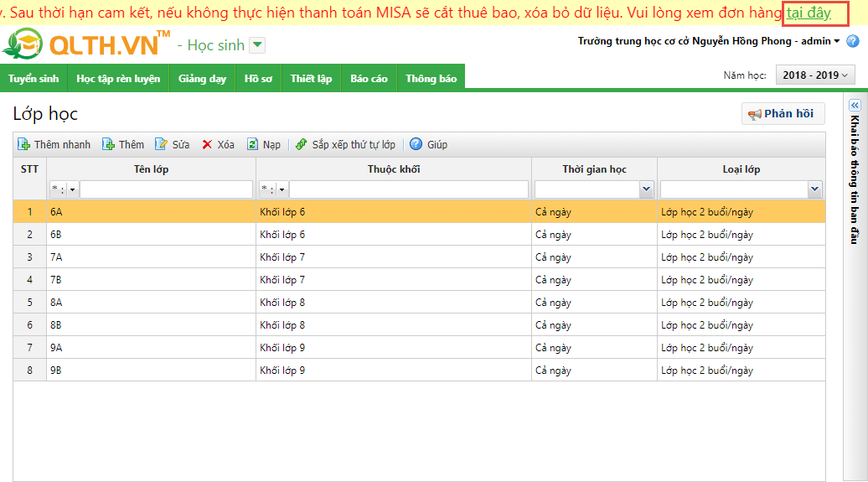This screenshot has width=868, height=482.
Task: Follow the tại đây order link
Action: 809,13
